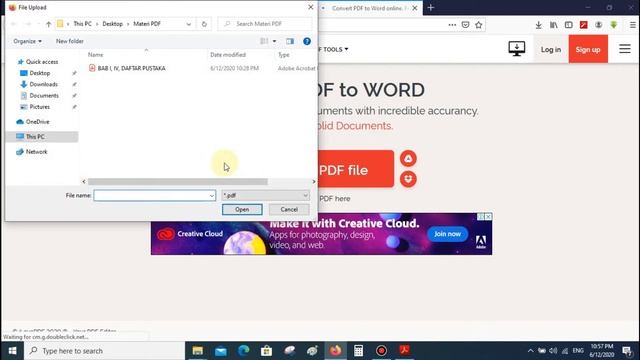Open the *.pdf file type dropdown
The image size is (640, 360).
(265, 196)
